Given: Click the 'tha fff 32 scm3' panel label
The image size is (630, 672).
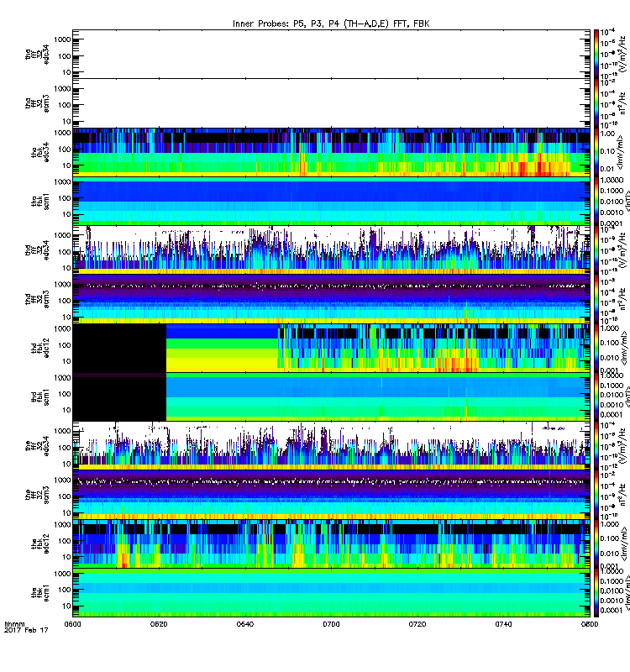Looking at the screenshot, I should click(x=37, y=103).
